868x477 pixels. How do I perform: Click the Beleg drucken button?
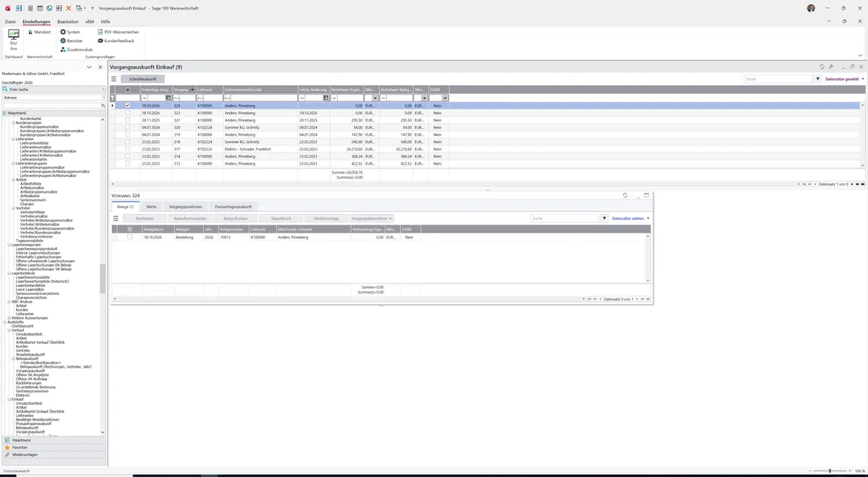(x=235, y=218)
